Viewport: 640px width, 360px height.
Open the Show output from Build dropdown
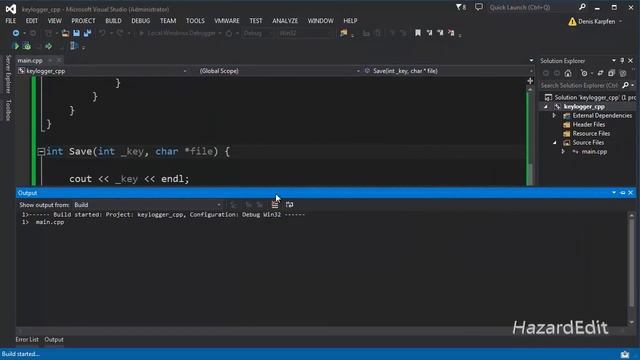tap(148, 205)
